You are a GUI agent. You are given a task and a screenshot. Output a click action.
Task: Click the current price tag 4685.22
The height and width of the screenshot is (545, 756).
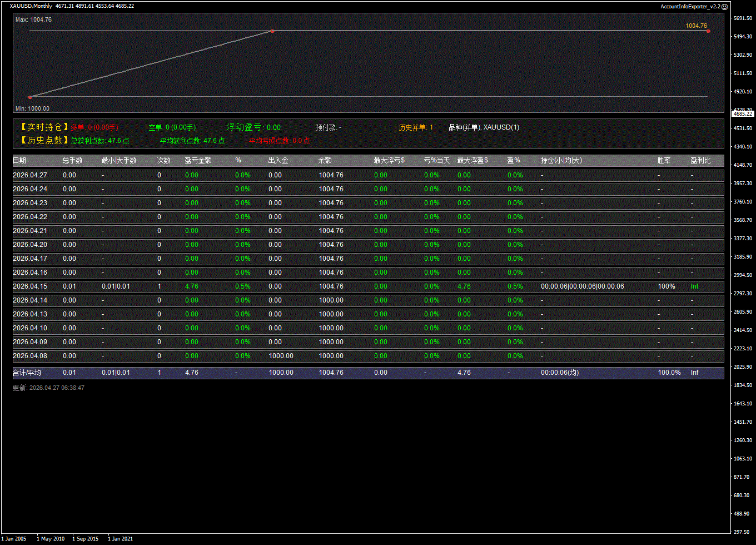[743, 113]
